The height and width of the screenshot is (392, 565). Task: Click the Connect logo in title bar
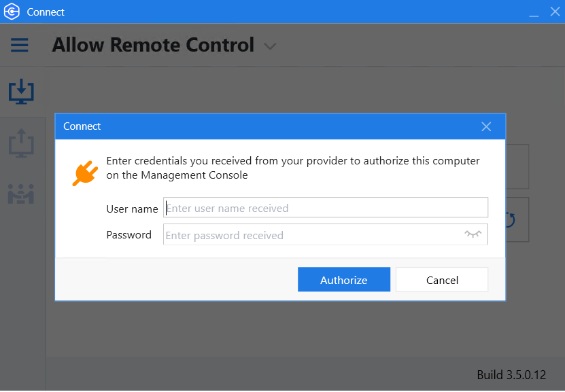click(12, 12)
